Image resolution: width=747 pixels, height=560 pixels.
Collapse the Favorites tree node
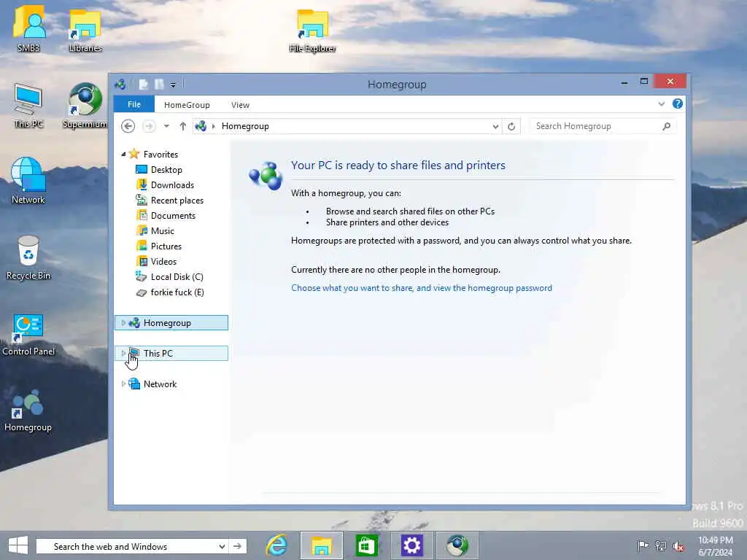(123, 154)
